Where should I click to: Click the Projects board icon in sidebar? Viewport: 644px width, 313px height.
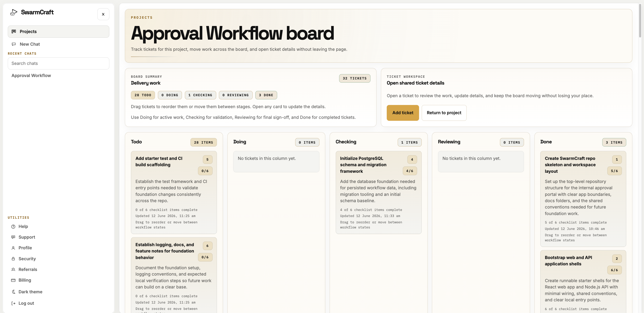pos(14,32)
